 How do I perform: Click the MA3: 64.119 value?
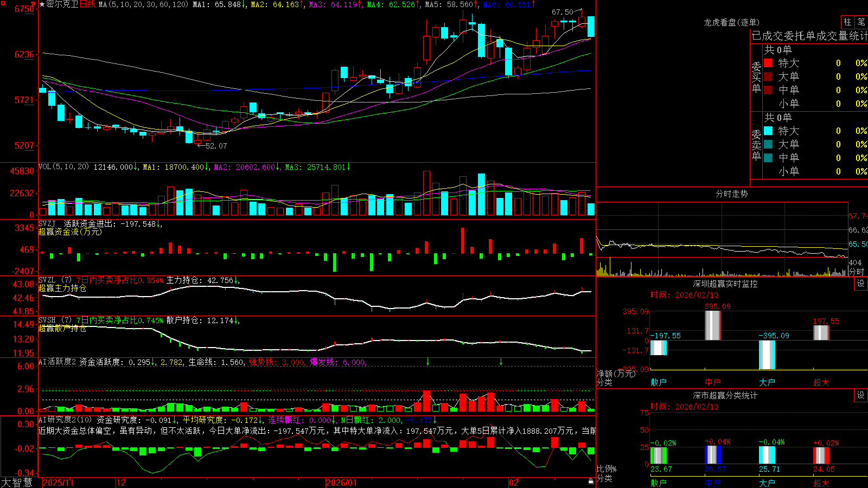(335, 4)
